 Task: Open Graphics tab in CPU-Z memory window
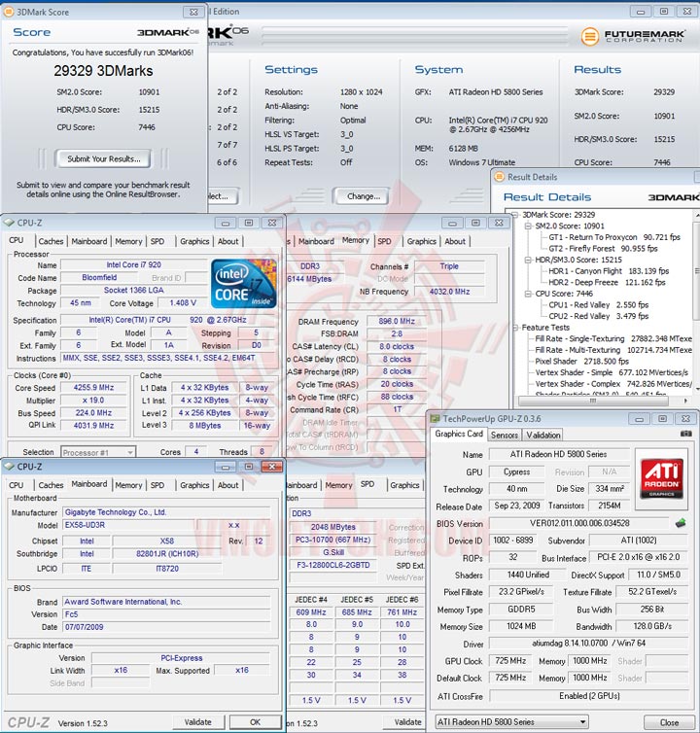click(421, 241)
